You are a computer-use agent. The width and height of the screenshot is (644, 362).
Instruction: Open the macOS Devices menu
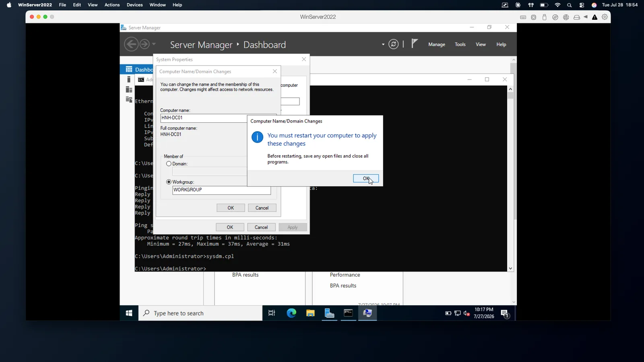coord(134,5)
